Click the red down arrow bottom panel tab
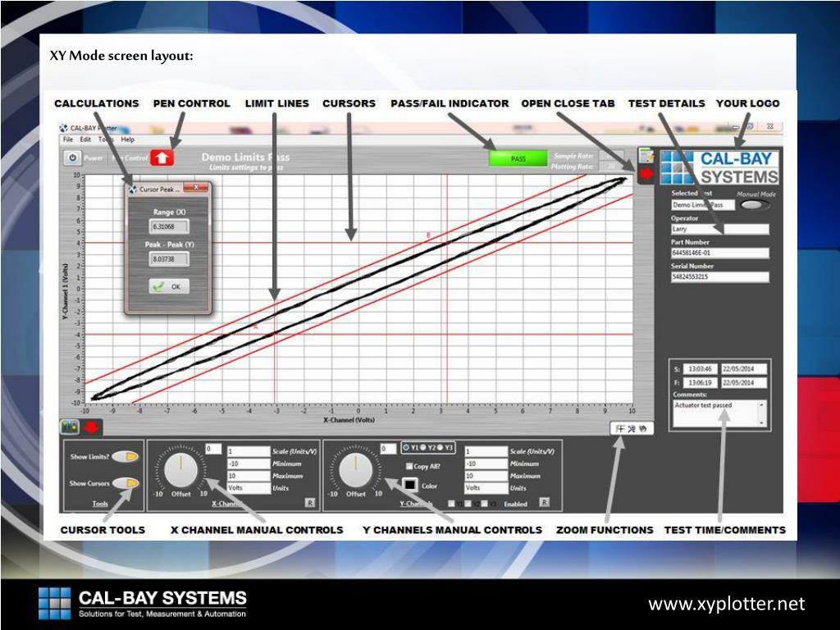The width and height of the screenshot is (840, 630). coord(92,427)
